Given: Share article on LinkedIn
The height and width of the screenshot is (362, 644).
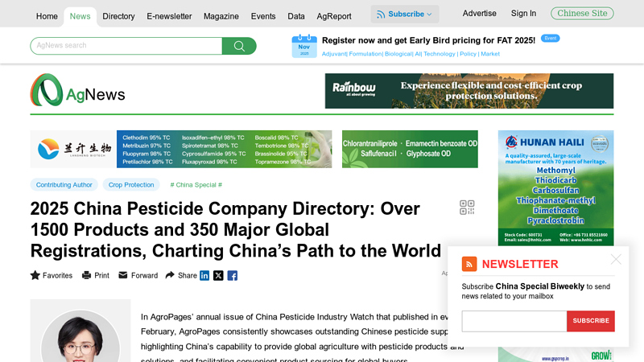Looking at the screenshot, I should (204, 275).
